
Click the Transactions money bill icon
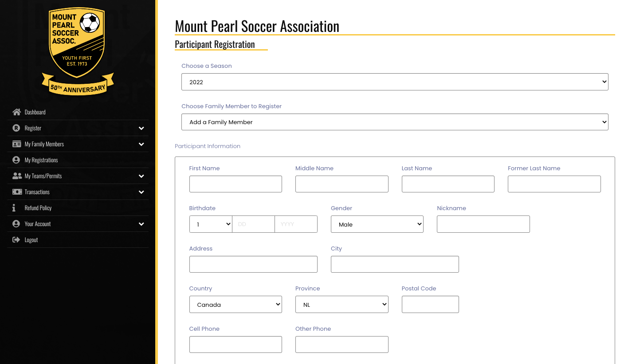(x=17, y=192)
